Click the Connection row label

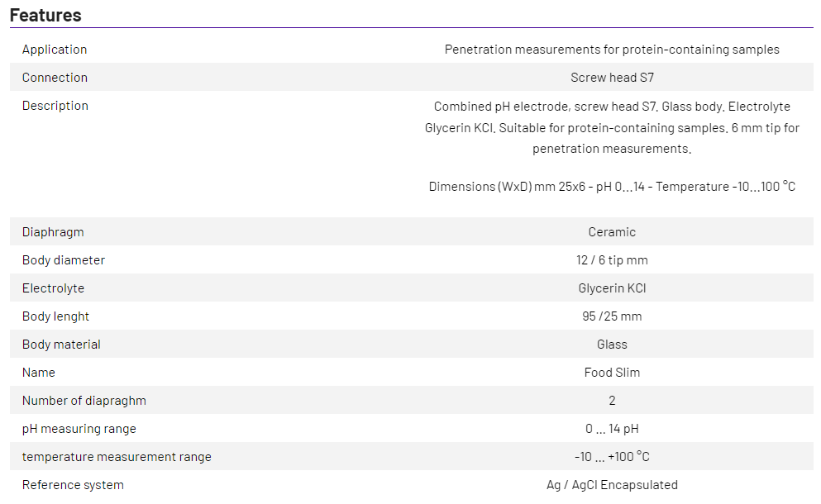click(55, 78)
